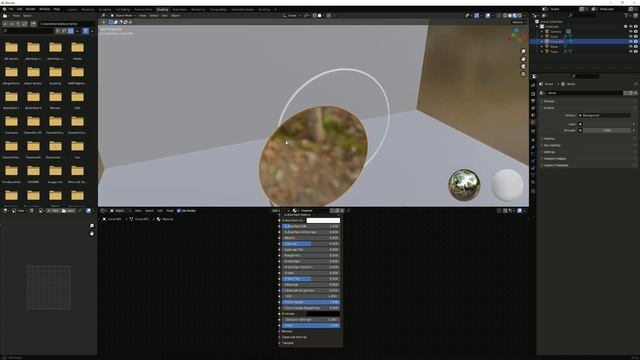The width and height of the screenshot is (640, 360).
Task: Collapse the Collection in the outliner
Action: pos(538,27)
